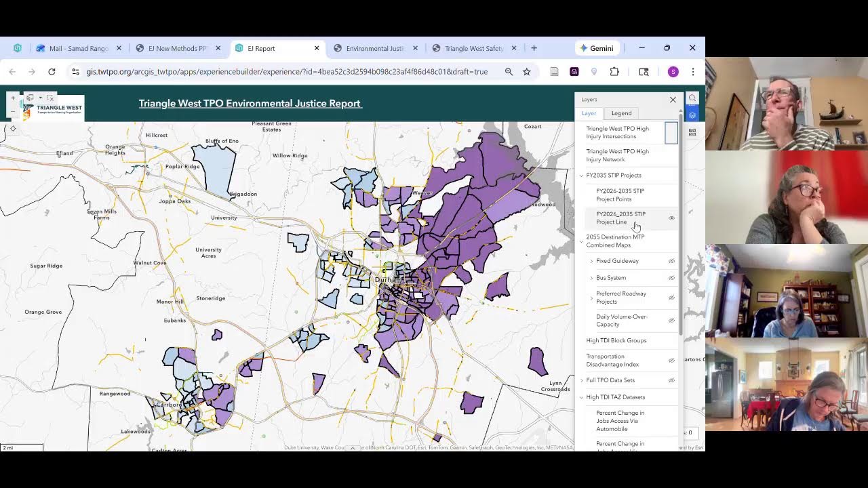Switch to the Triangle West Safety browser tab
The image size is (868, 488).
click(x=473, y=48)
